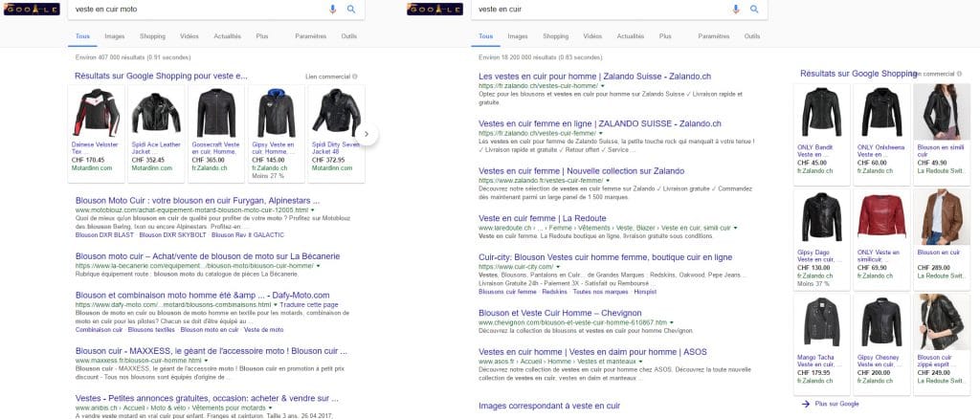Open dropdown arrow next to asos.fr URL
Viewport: 980px width, 419px height.
(640, 362)
